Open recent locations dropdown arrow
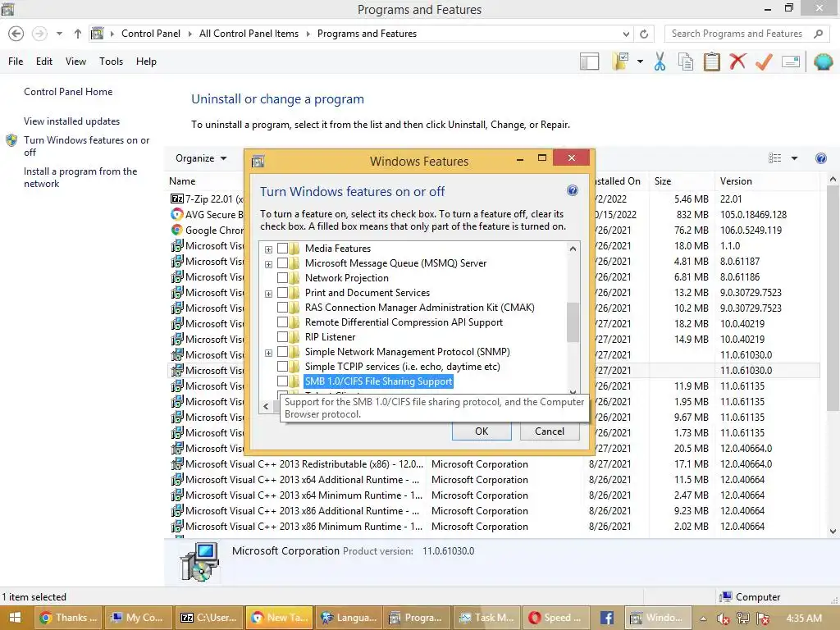Image resolution: width=840 pixels, height=630 pixels. [x=59, y=34]
